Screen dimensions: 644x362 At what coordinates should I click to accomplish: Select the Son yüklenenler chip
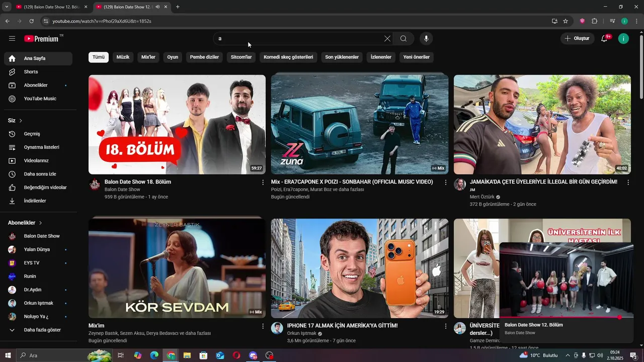tap(342, 57)
